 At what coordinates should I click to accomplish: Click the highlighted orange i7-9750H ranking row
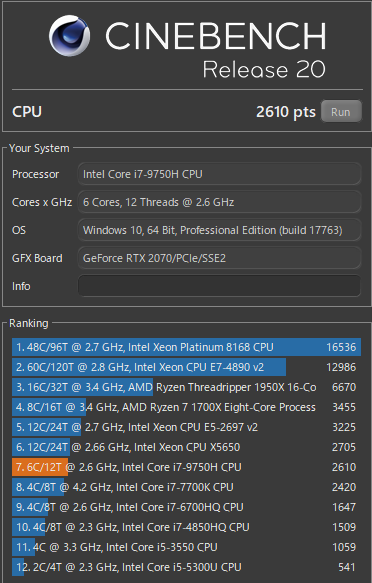(x=186, y=467)
